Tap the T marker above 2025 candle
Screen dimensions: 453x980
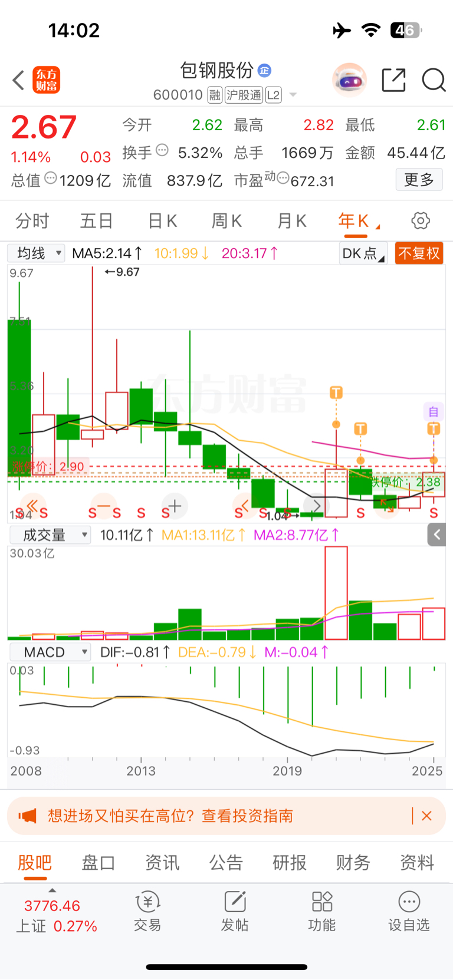[434, 428]
